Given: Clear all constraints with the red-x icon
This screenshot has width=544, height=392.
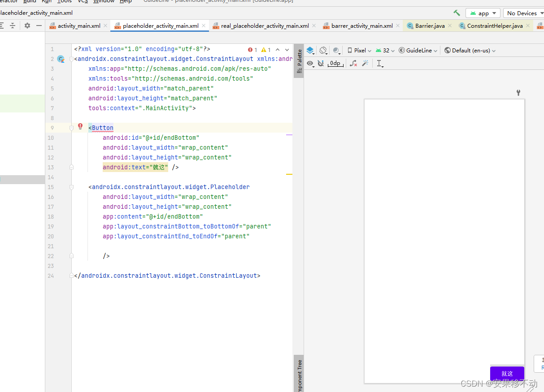Looking at the screenshot, I should 353,63.
